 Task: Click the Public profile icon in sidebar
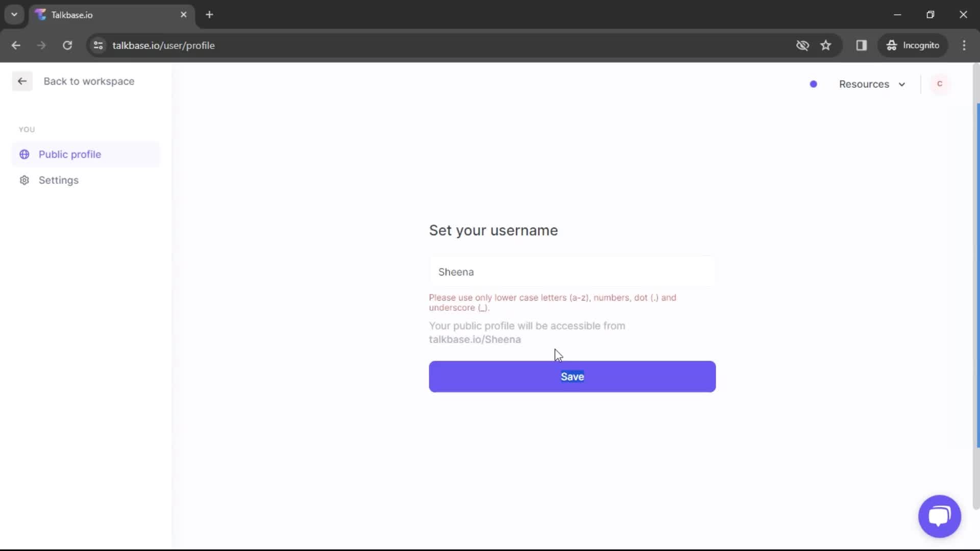24,154
